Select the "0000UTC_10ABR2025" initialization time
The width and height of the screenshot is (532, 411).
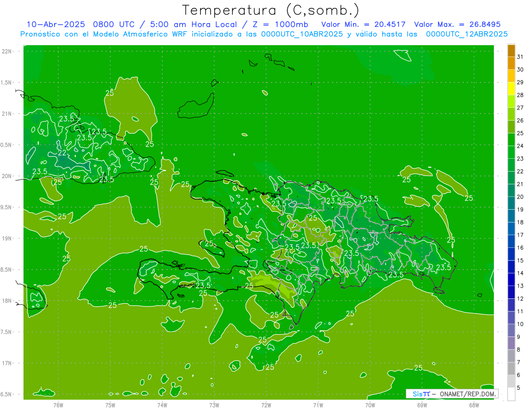coord(302,34)
